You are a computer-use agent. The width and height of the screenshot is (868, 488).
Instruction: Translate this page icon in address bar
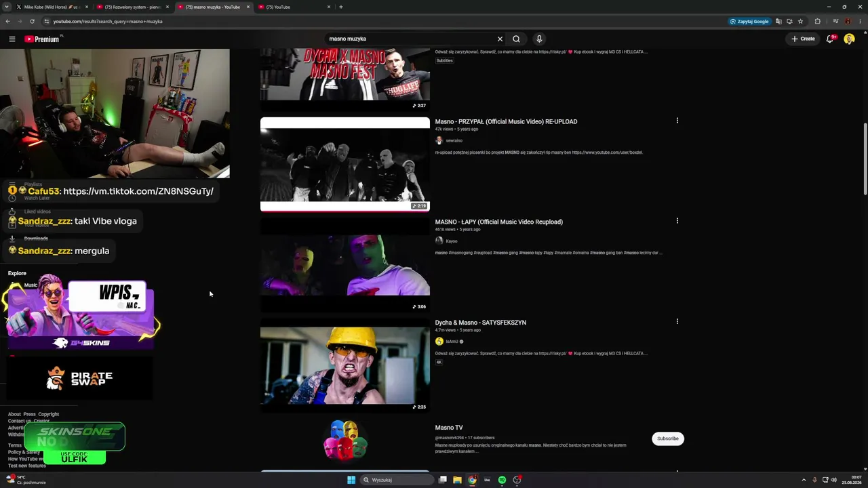(x=778, y=21)
